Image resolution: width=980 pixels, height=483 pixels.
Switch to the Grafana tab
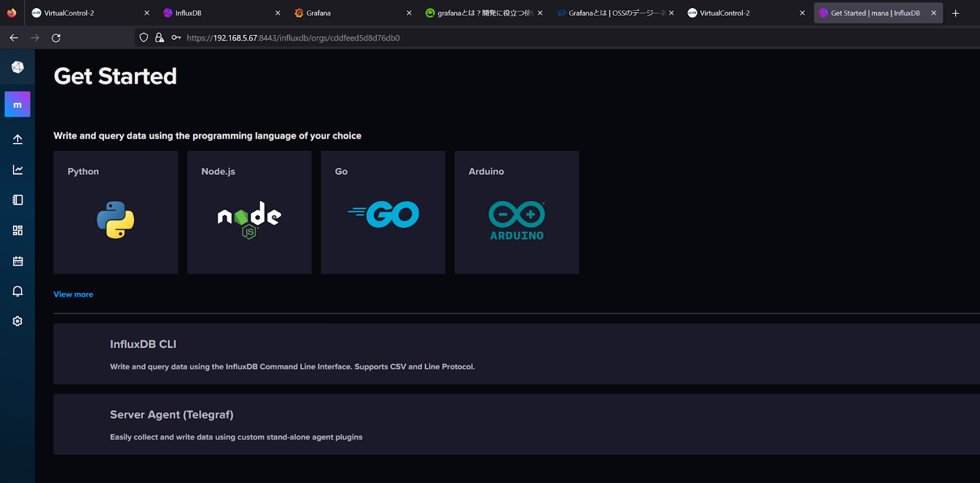(352, 13)
